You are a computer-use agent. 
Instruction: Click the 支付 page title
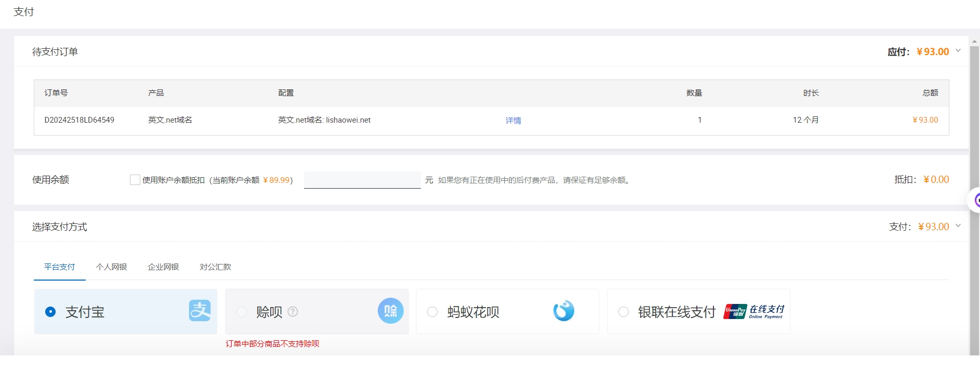click(x=24, y=12)
